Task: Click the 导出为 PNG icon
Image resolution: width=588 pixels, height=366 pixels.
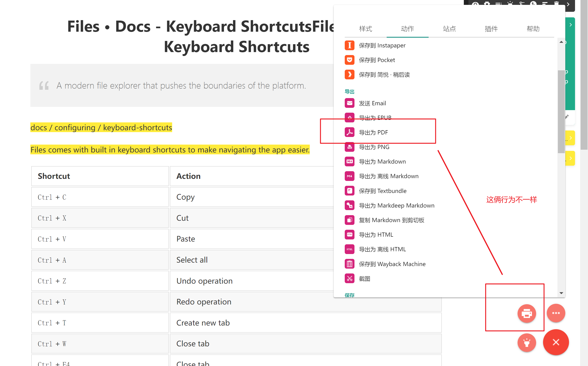Action: (x=349, y=147)
